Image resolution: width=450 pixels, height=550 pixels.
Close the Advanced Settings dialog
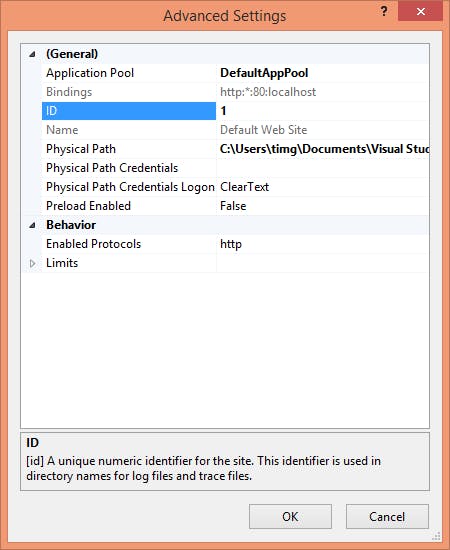(x=420, y=12)
